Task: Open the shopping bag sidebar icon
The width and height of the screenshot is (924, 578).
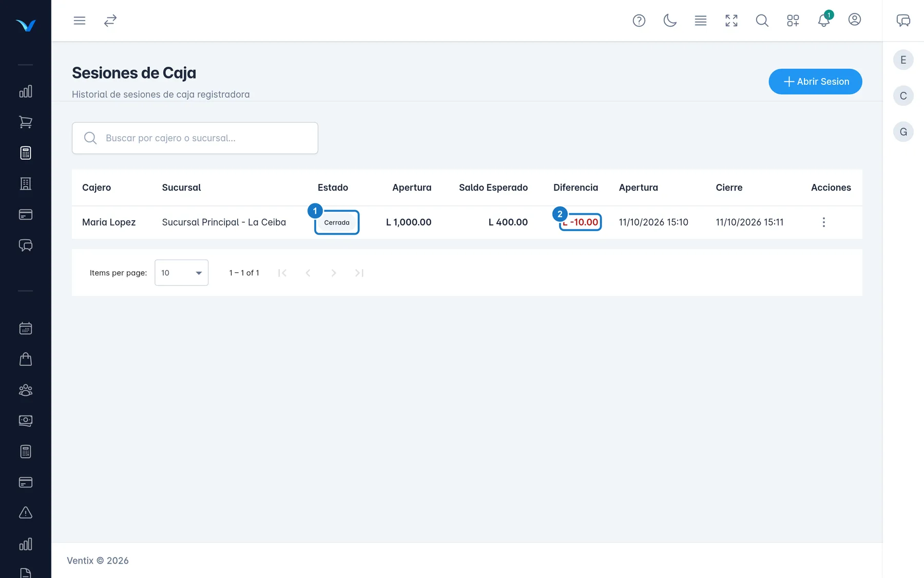Action: (26, 359)
